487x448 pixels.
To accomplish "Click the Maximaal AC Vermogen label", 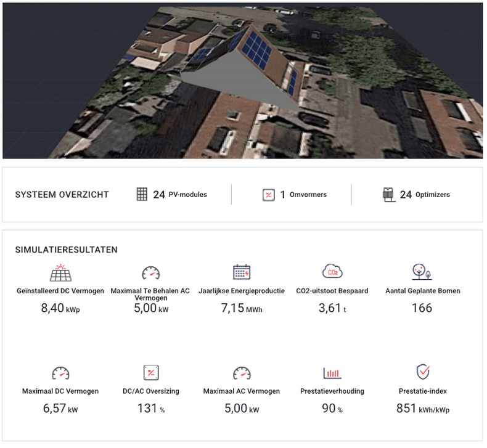I will pos(242,392).
